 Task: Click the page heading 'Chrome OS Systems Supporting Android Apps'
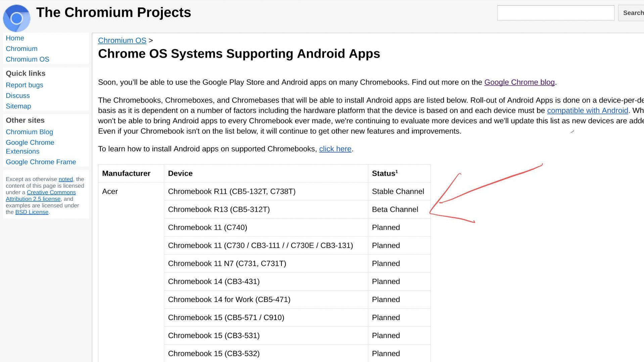[x=239, y=54]
